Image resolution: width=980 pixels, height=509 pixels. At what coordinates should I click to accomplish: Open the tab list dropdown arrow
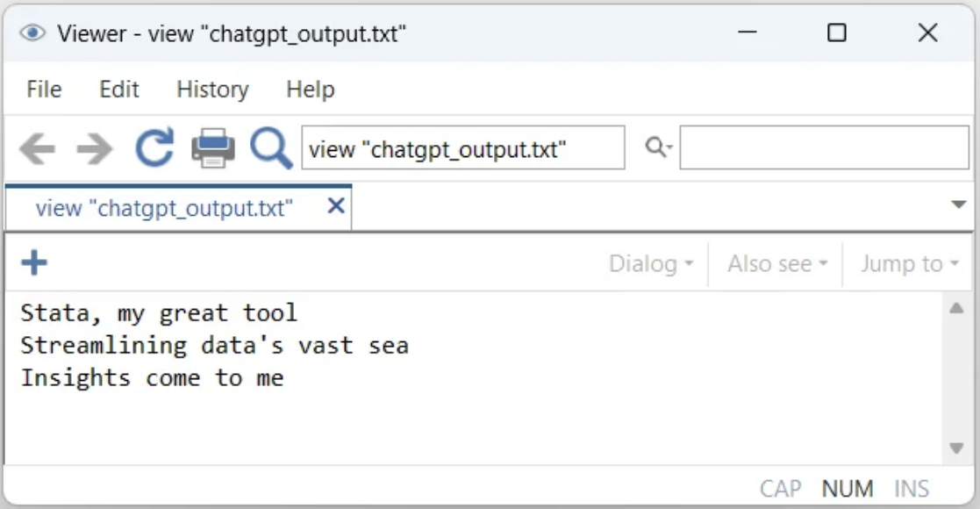(x=958, y=204)
